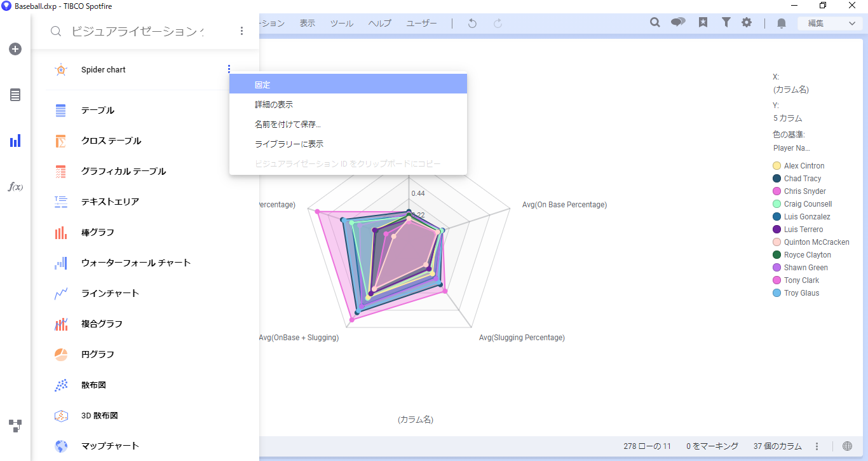Select the マップチャート icon

pos(61,446)
